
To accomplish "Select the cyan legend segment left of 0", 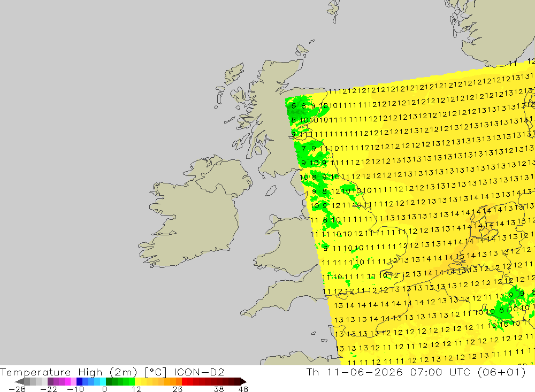I will pos(103,382).
